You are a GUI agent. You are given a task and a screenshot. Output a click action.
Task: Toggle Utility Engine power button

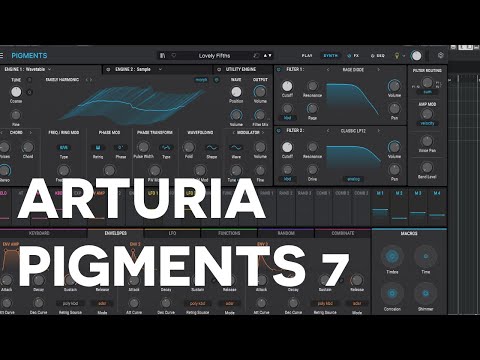[219, 69]
